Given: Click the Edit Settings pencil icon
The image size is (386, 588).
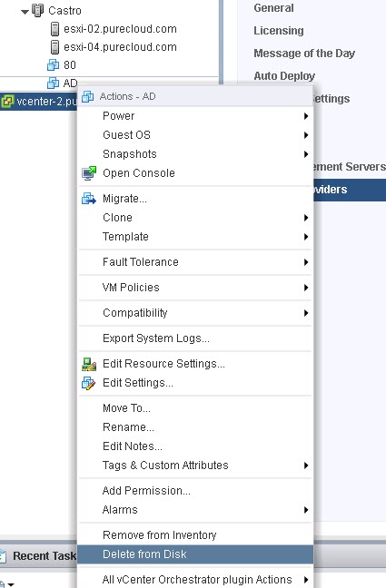Looking at the screenshot, I should click(89, 383).
